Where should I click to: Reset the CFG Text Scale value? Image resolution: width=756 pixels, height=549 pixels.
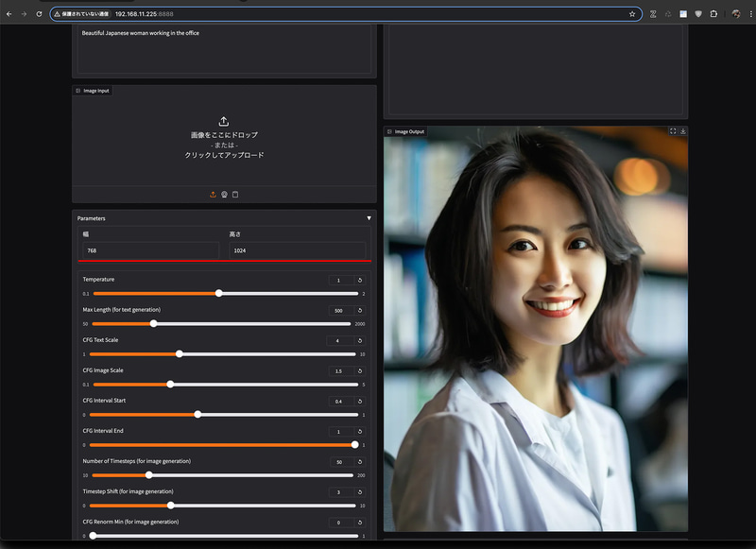tap(360, 341)
